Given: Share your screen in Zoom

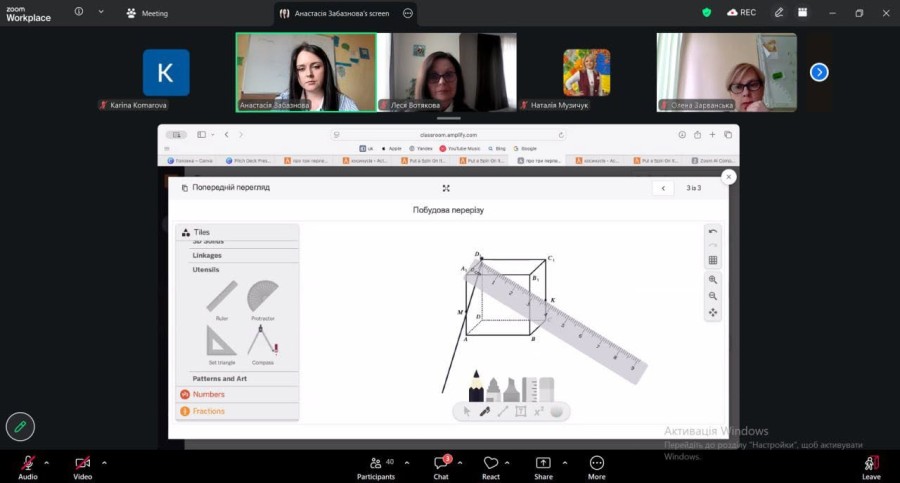Looking at the screenshot, I should click(543, 467).
